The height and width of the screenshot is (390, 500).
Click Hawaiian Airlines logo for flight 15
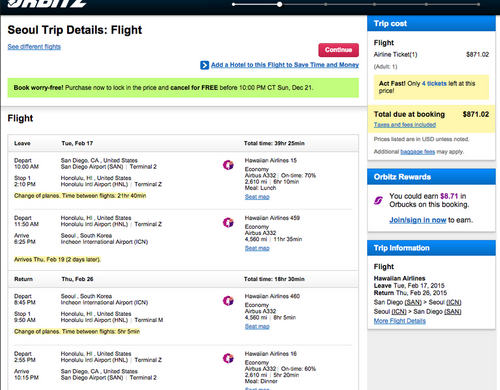(228, 165)
